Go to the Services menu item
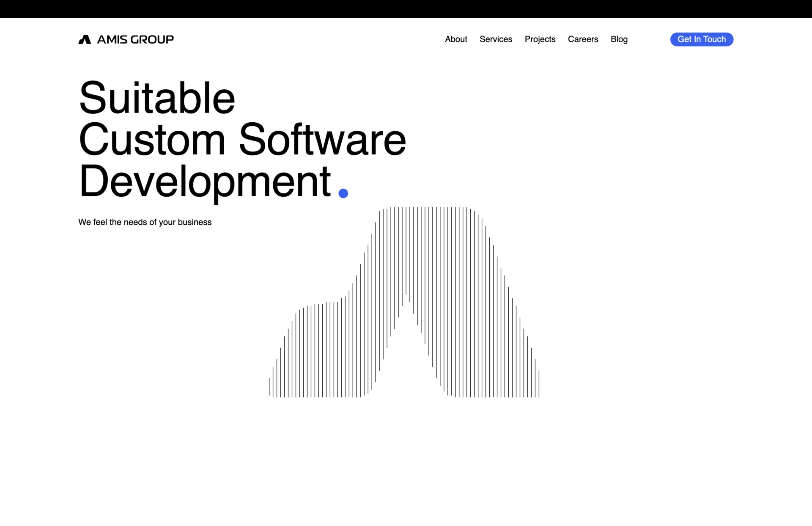Viewport: 812px width, 526px height. click(x=496, y=39)
